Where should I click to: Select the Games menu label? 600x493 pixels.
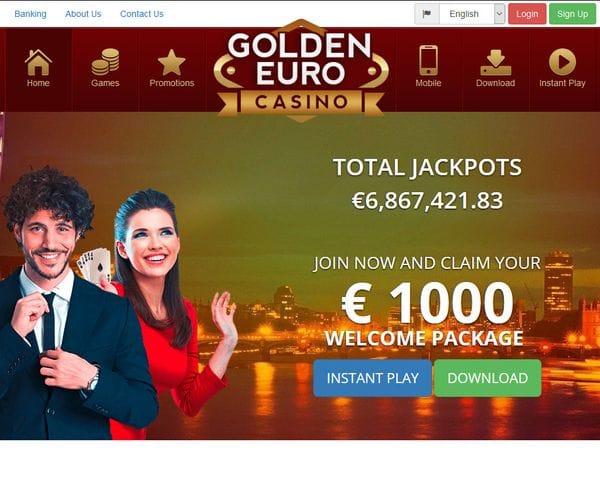(105, 83)
